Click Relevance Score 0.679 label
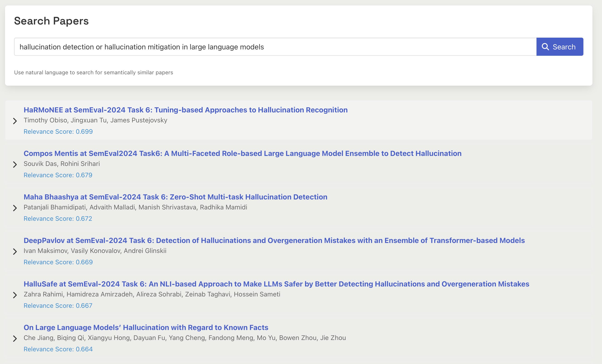 58,175
